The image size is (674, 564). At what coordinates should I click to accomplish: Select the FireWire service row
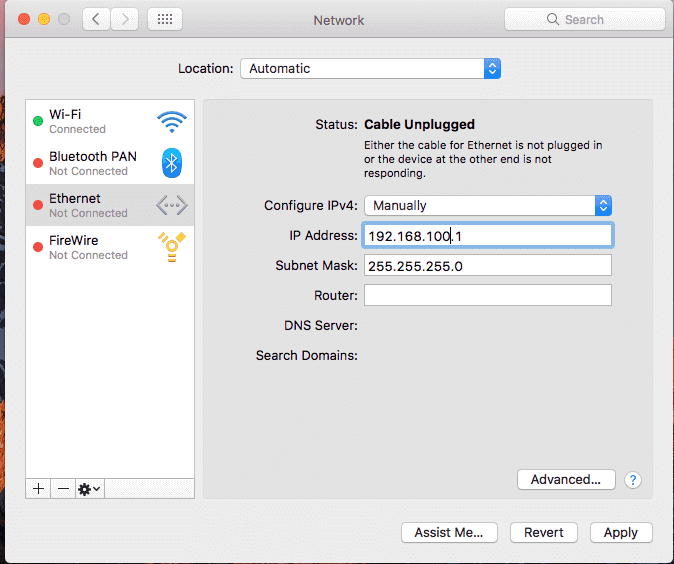[x=110, y=247]
